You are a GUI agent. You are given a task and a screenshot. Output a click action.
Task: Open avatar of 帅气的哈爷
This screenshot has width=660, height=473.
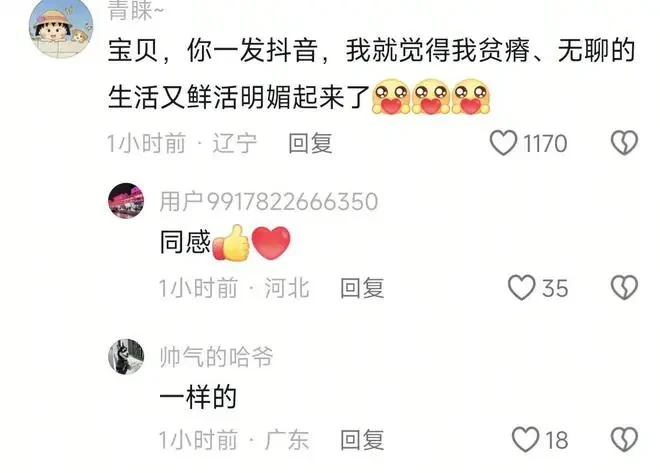click(126, 356)
